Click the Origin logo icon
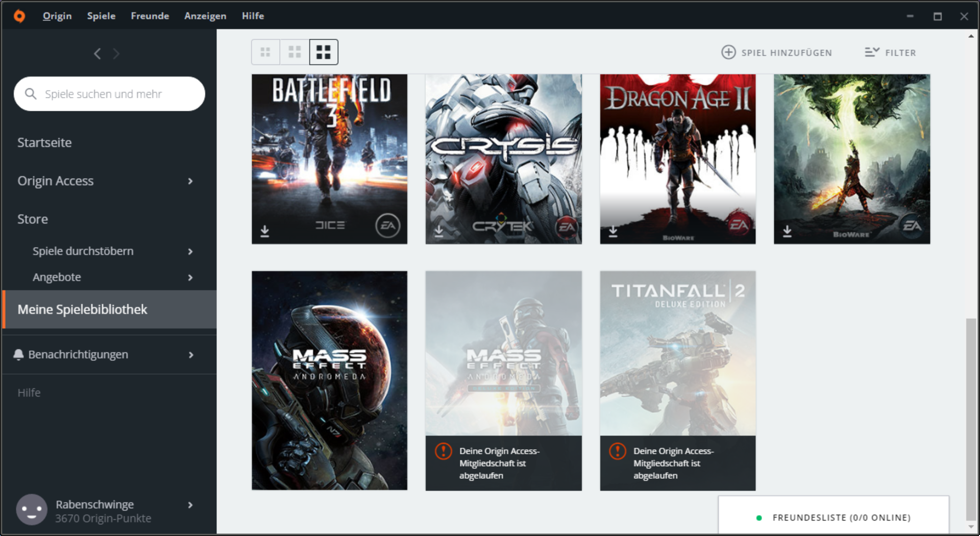 point(19,16)
